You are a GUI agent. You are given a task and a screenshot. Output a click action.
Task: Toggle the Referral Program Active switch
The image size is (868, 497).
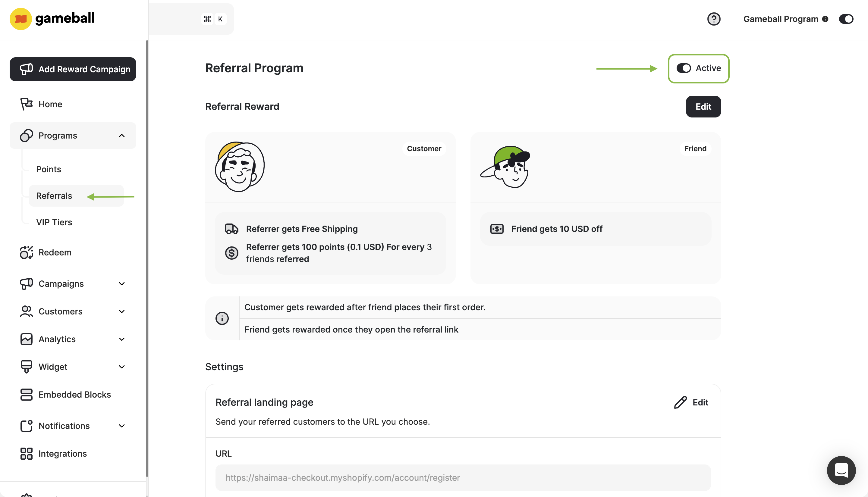pyautogui.click(x=684, y=68)
